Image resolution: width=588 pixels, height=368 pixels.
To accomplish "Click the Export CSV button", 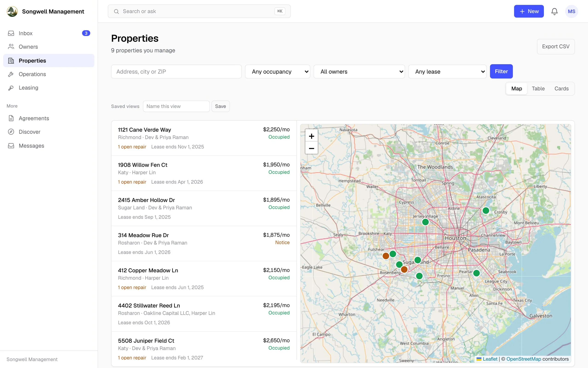I will (x=555, y=46).
